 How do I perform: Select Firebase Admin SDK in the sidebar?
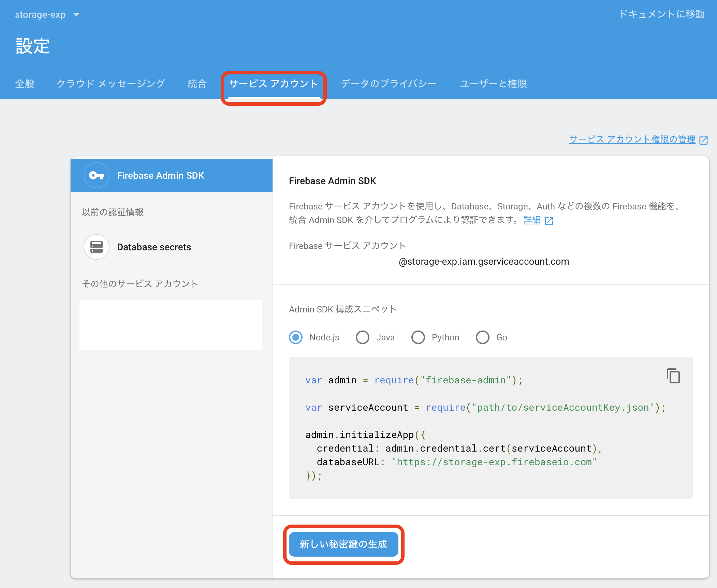(172, 175)
